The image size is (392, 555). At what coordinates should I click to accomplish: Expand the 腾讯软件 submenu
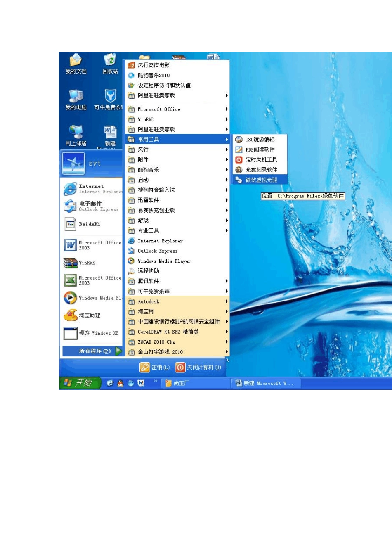click(177, 281)
